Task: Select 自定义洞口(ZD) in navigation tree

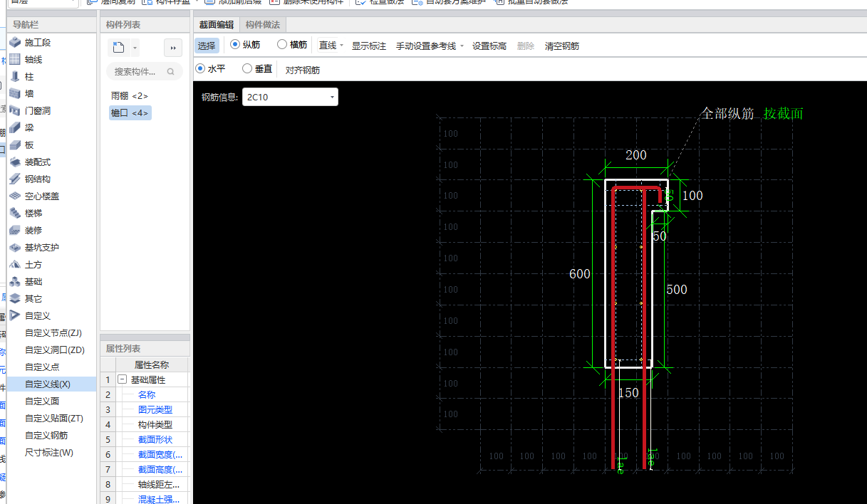Action: pyautogui.click(x=55, y=350)
